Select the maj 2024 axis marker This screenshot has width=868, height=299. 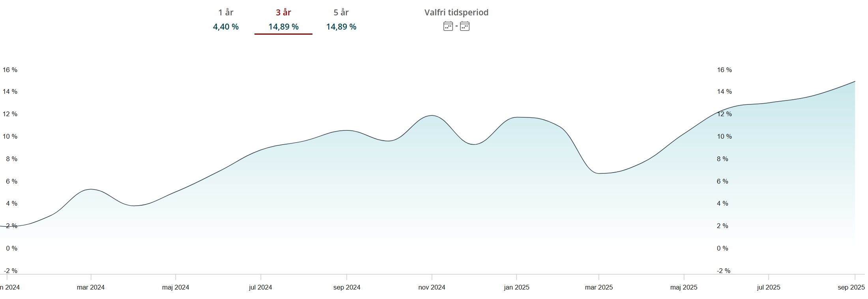click(176, 287)
